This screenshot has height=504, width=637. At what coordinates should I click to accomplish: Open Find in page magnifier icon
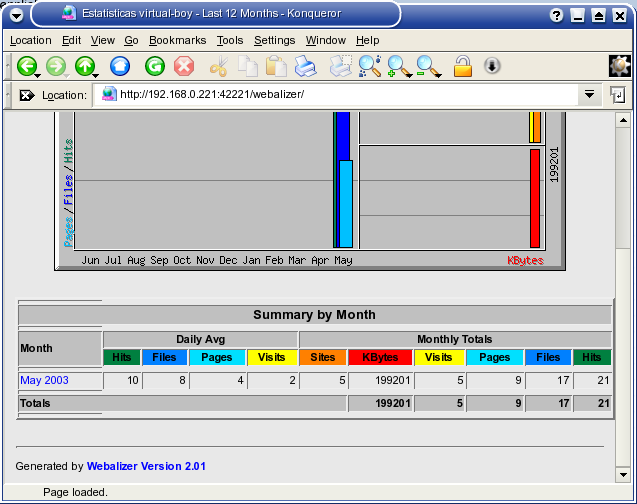tap(370, 66)
